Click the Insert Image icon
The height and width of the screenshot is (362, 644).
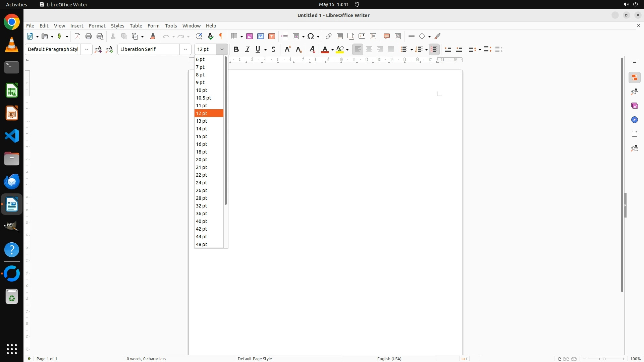click(250, 36)
